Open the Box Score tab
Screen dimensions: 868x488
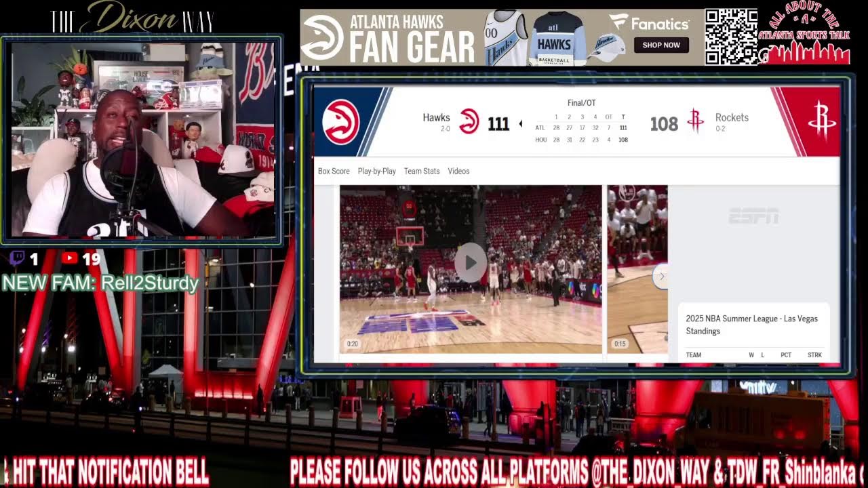334,171
